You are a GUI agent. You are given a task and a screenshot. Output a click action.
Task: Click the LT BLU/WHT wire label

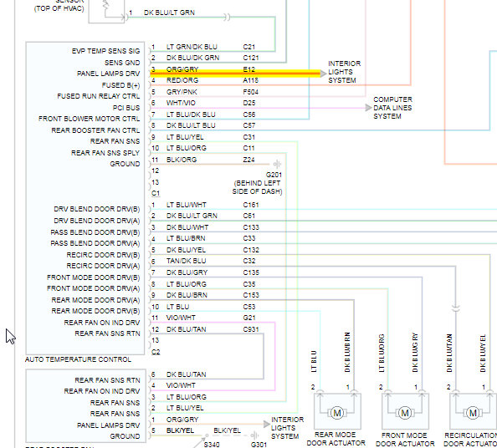click(x=187, y=205)
